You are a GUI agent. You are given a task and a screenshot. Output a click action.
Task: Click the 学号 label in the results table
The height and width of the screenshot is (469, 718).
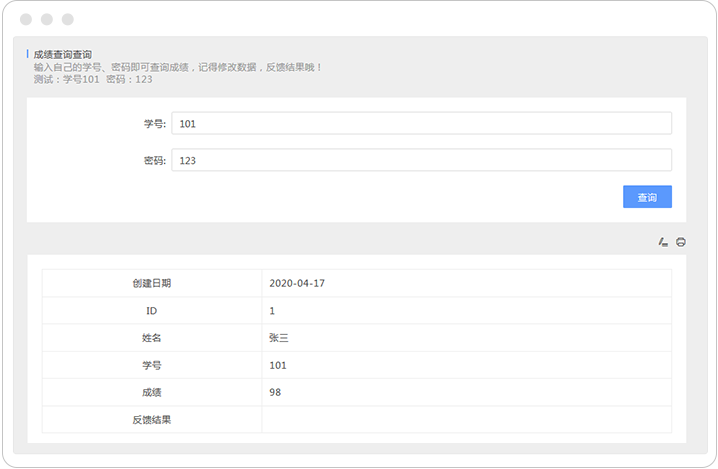pyautogui.click(x=151, y=365)
